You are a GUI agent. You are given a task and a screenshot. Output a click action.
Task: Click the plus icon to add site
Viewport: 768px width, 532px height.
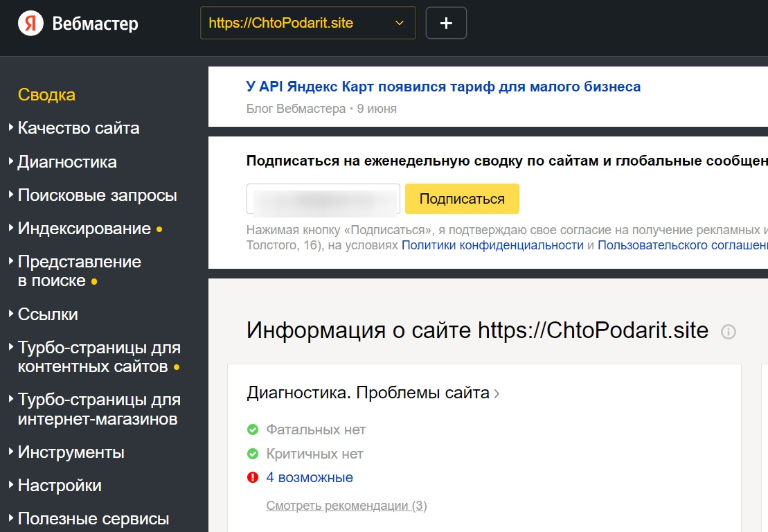446,24
